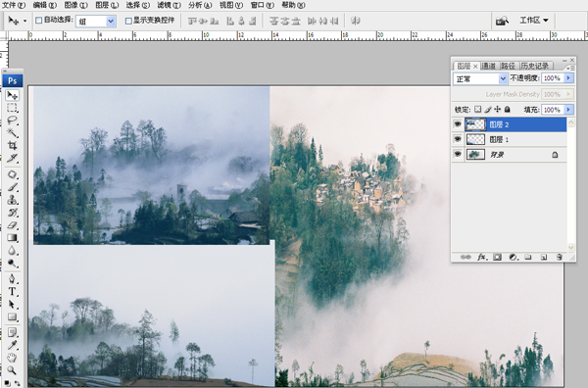Select the Gradient tool

12,238
